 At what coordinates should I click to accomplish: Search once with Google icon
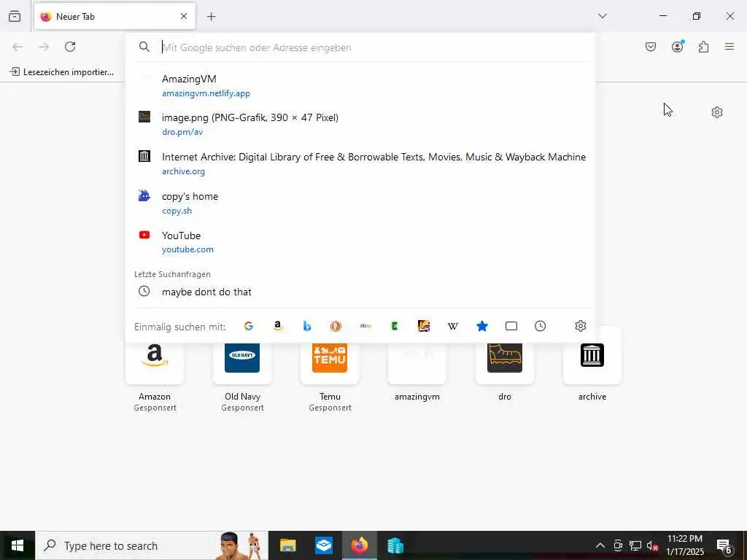pyautogui.click(x=248, y=326)
